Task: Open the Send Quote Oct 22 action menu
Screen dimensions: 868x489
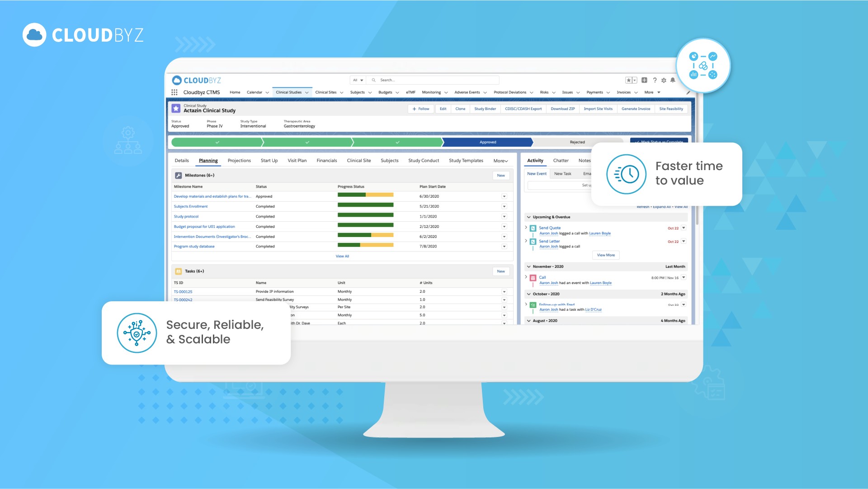Action: click(684, 228)
